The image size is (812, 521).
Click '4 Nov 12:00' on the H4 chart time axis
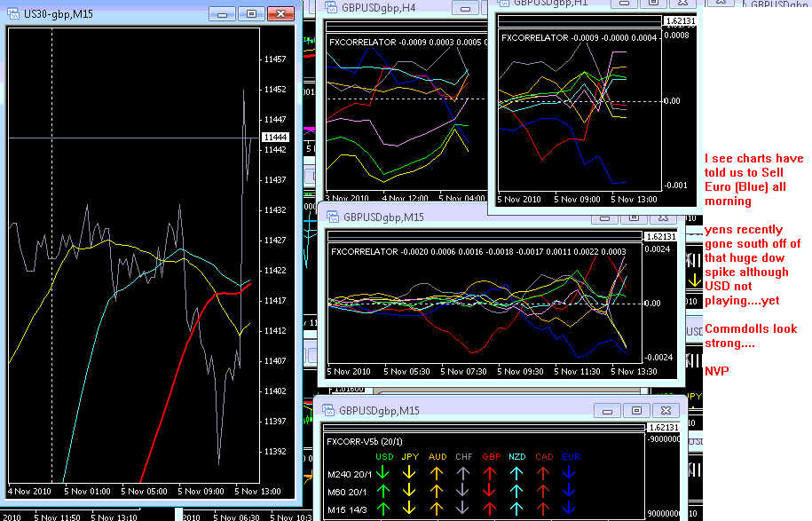(405, 198)
